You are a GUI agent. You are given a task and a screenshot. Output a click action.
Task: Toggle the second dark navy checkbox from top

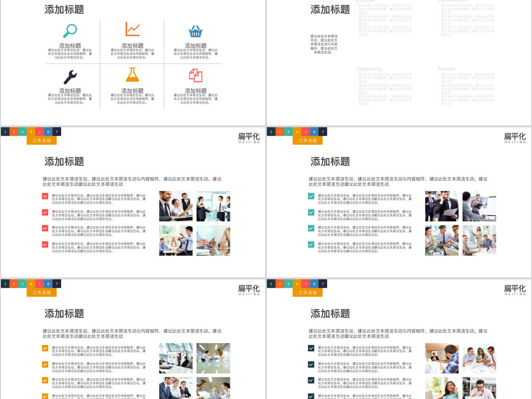(x=311, y=364)
